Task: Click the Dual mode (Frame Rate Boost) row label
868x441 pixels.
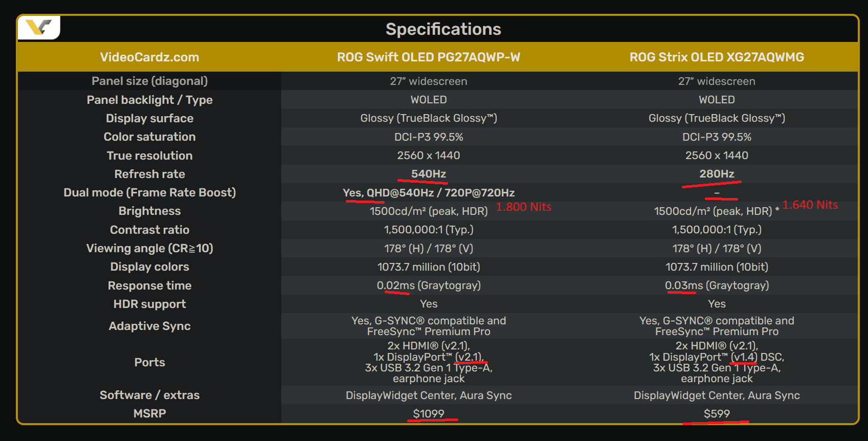Action: click(149, 192)
